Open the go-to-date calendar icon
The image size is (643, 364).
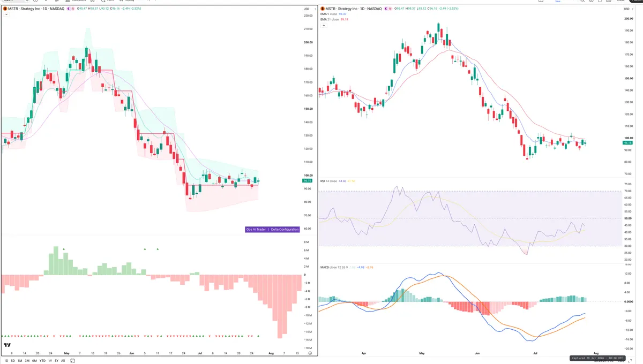point(71,361)
